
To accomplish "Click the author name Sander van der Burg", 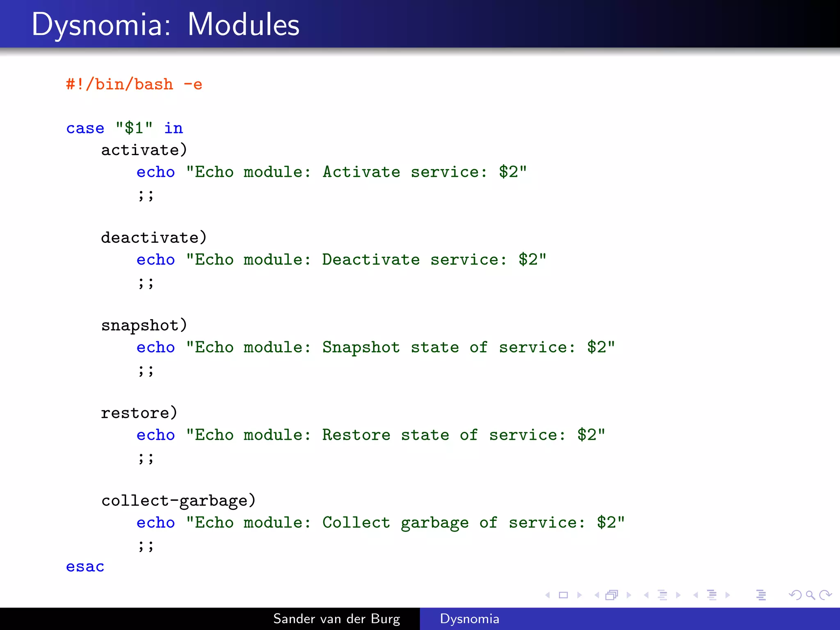I will [x=337, y=619].
